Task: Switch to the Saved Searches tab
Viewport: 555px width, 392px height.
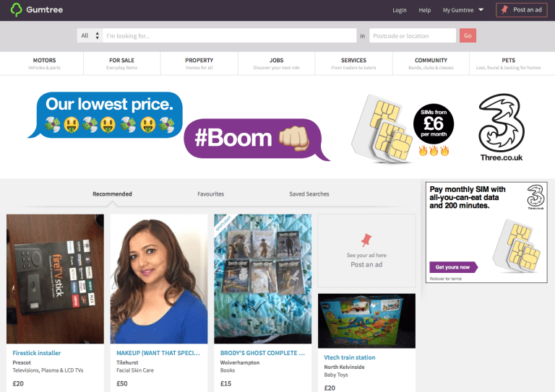Action: coord(309,194)
